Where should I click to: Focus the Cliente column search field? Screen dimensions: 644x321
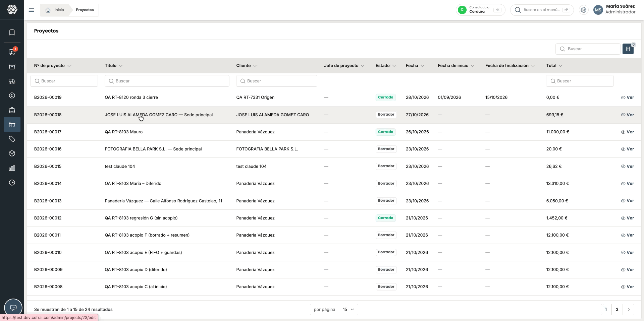[x=277, y=81]
